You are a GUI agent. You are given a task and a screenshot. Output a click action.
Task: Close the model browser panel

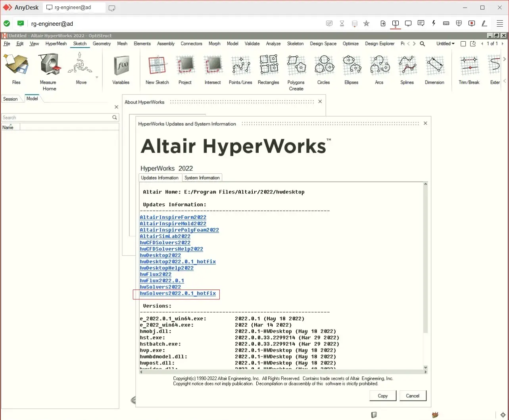[x=116, y=107]
